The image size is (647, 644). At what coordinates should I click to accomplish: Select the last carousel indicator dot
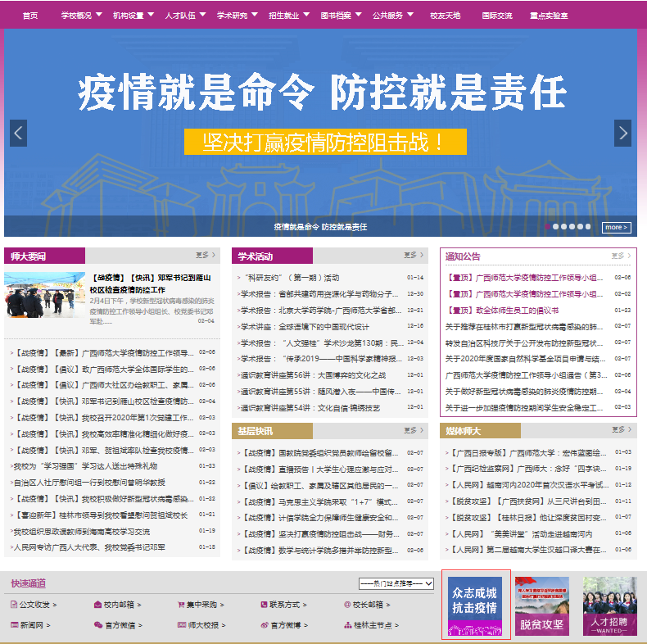tap(587, 227)
